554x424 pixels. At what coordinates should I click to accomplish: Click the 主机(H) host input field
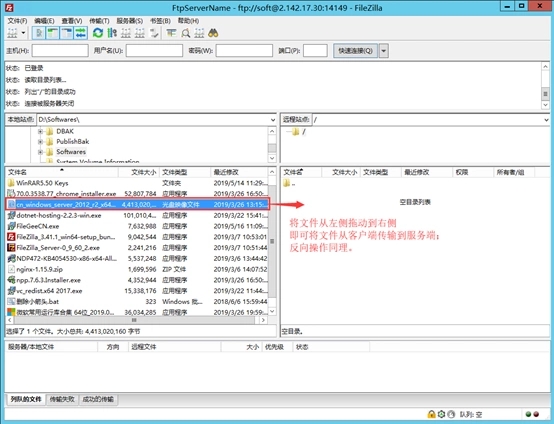pos(60,51)
